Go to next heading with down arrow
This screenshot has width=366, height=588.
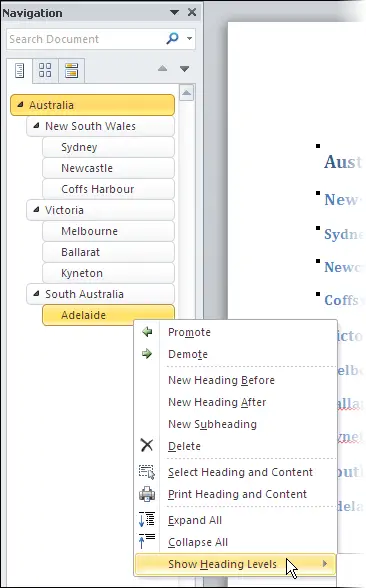point(184,69)
